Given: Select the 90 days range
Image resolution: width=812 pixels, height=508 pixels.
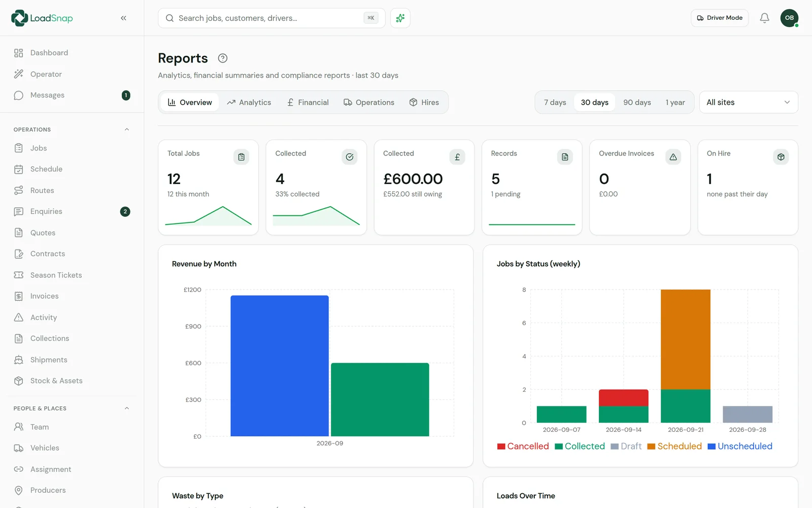Looking at the screenshot, I should pos(637,102).
